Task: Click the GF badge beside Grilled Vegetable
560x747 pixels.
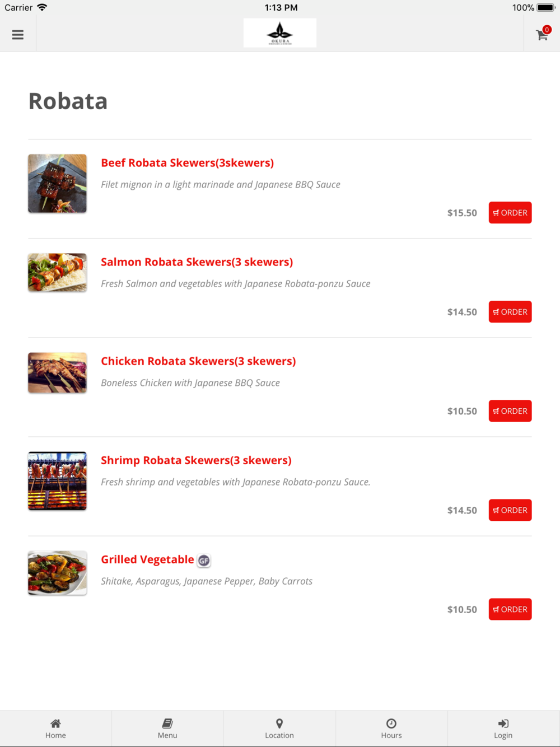Action: pyautogui.click(x=204, y=560)
